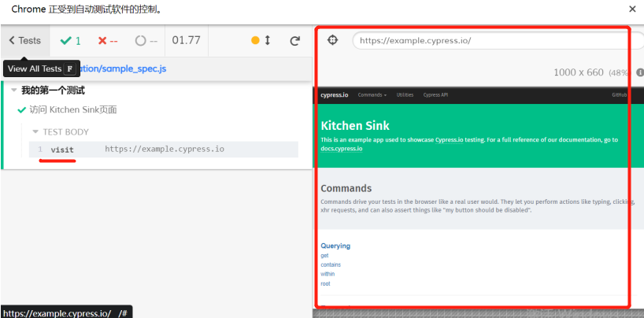This screenshot has height=318, width=644.
Task: Rerun all tests with the reload icon
Action: click(295, 41)
